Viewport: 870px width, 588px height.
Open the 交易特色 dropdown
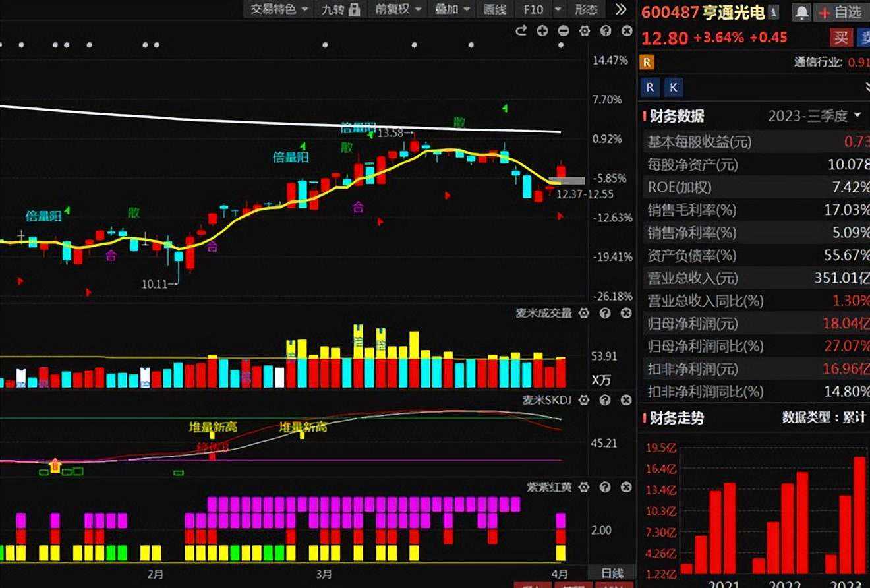(x=279, y=9)
